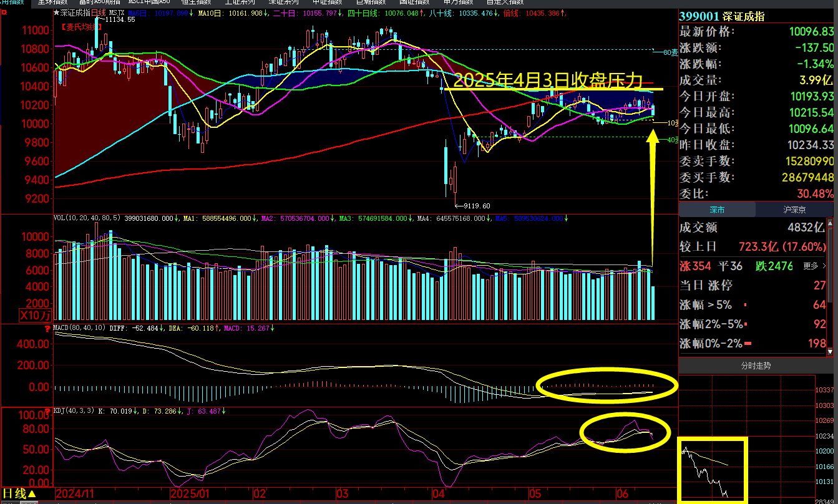The height and width of the screenshot is (504, 838).
Task: Switch to the 沪深京 tab
Action: [795, 210]
